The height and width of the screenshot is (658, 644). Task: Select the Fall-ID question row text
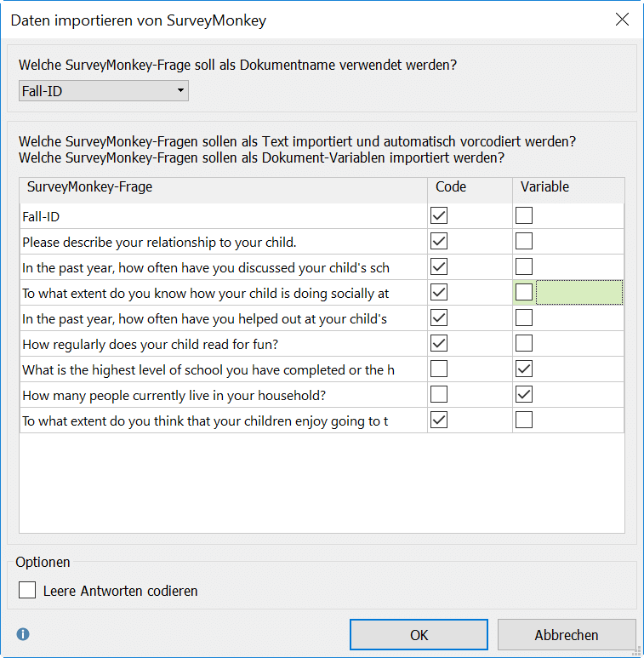[x=41, y=217]
